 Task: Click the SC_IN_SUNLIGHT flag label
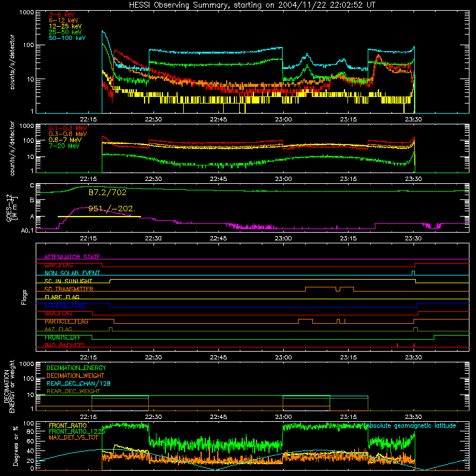point(68,281)
